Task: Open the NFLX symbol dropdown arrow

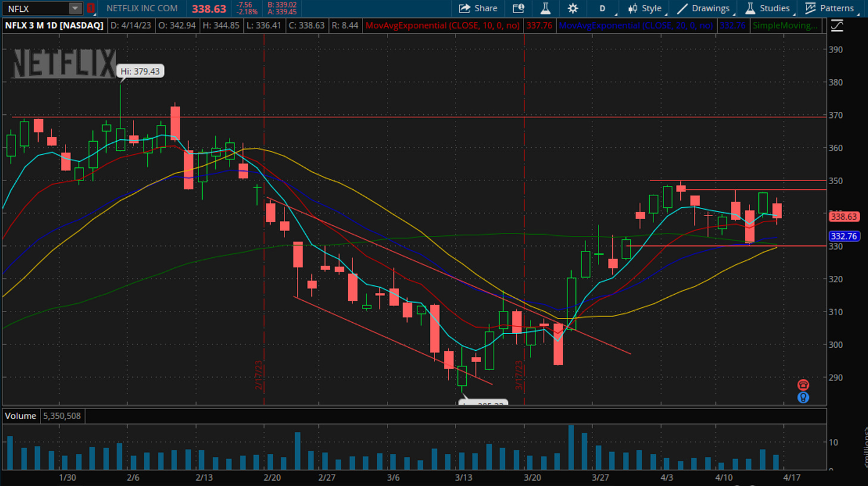Action: [75, 8]
